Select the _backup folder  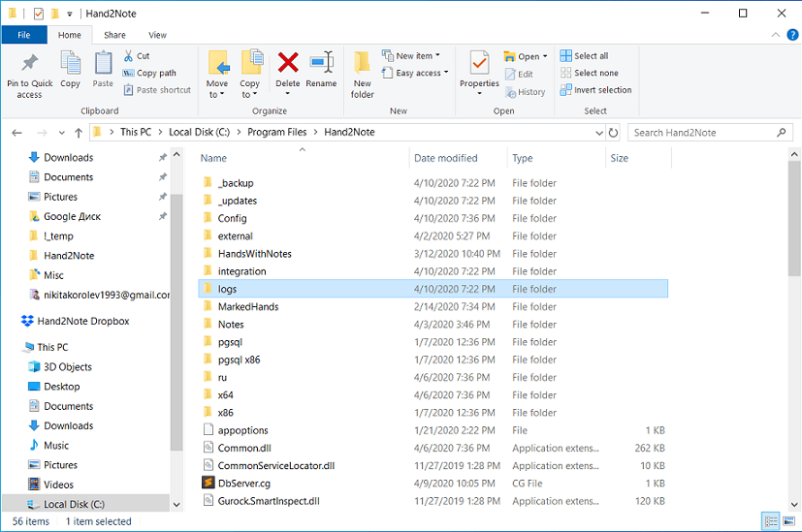point(236,183)
